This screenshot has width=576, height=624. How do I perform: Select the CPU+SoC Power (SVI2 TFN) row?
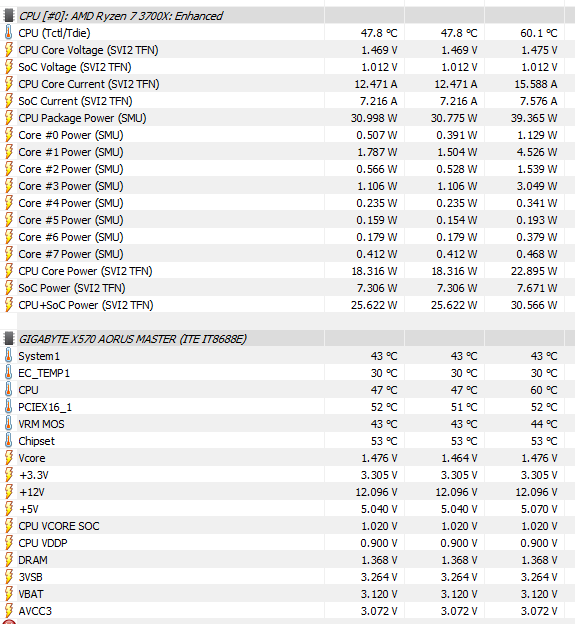tap(288, 305)
